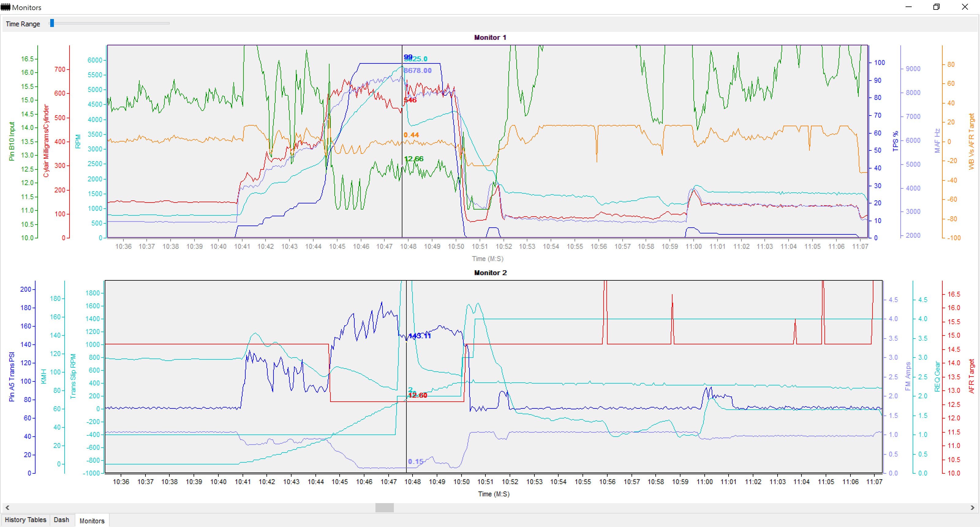
Task: Restore down the Monitors window
Action: [937, 7]
